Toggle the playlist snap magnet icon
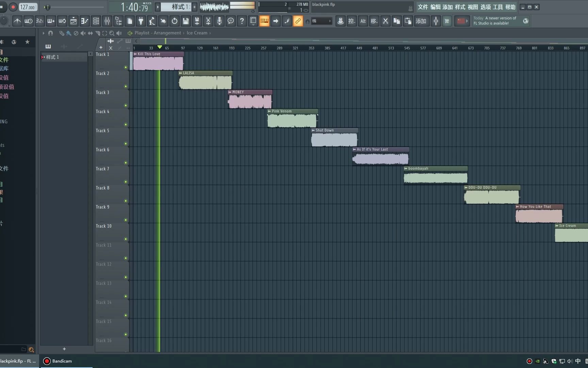The width and height of the screenshot is (588, 368). click(50, 33)
